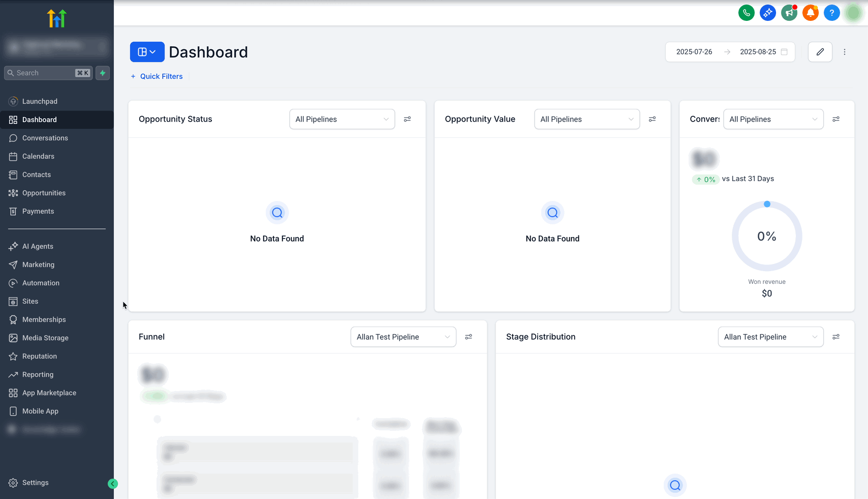This screenshot has width=868, height=499.
Task: Expand Opportunity Status All Pipelines dropdown
Action: click(x=342, y=119)
